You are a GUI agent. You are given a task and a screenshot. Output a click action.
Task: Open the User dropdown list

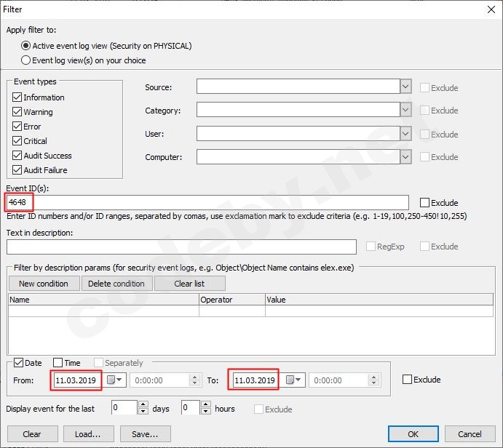coord(405,134)
